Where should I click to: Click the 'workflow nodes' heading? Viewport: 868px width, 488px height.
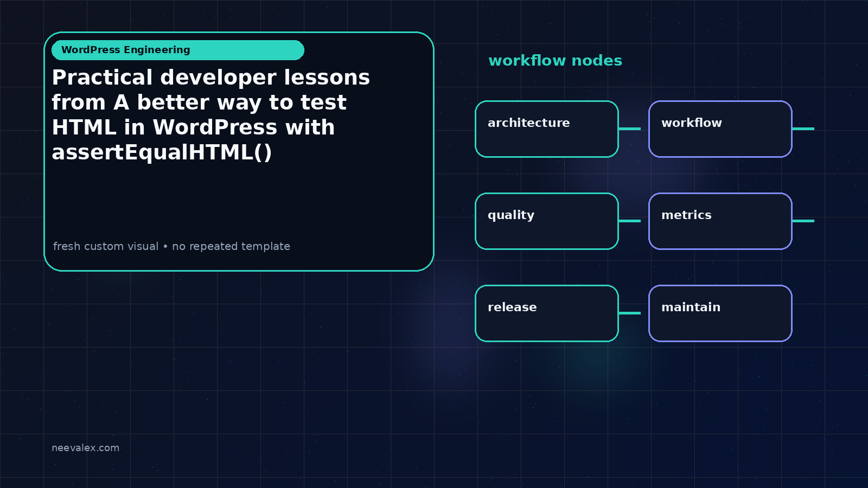click(x=555, y=61)
